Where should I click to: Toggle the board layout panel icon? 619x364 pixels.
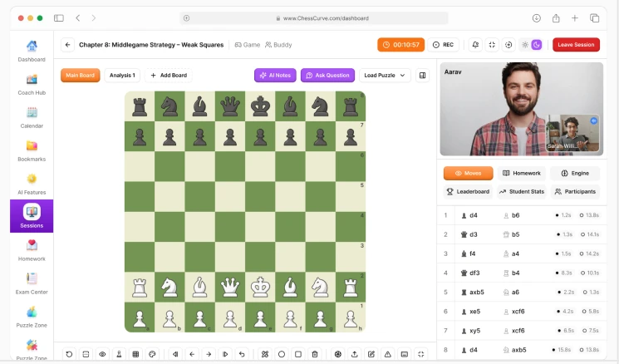click(x=422, y=75)
